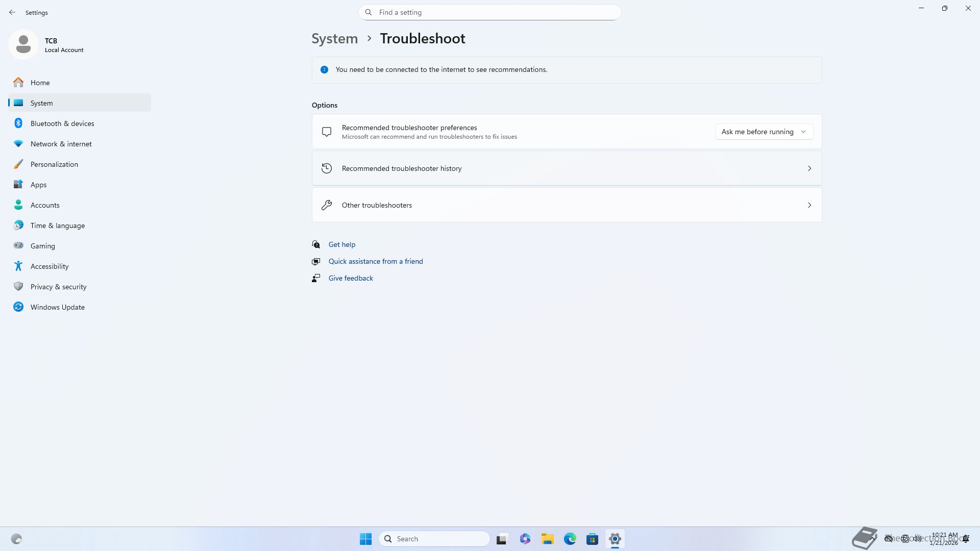Screen dimensions: 980x551
Task: Open Network & internet settings
Action: (61, 144)
